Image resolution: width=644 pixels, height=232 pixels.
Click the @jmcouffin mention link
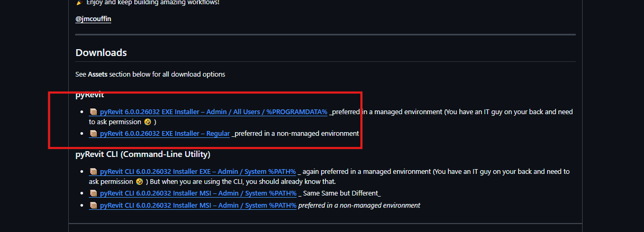coord(93,19)
